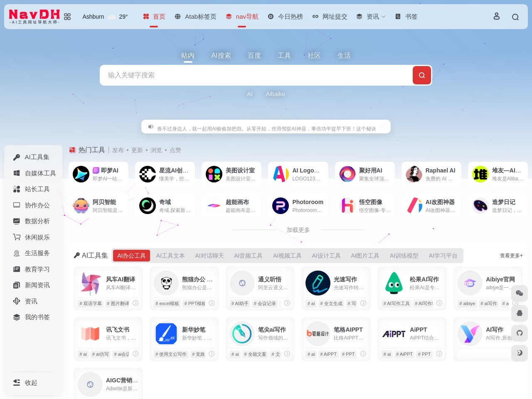Image resolution: width=532 pixels, height=399 pixels.
Task: Open 今日热榜 nav item
Action: (285, 17)
